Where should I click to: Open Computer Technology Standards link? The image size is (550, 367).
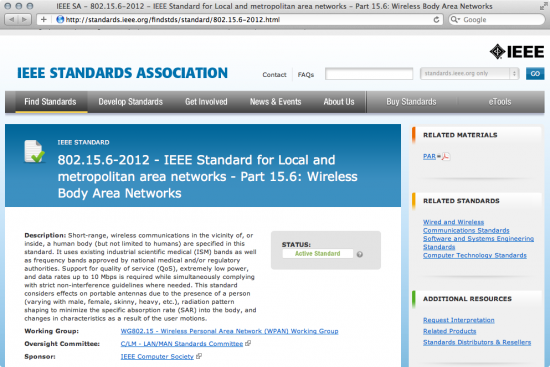tap(475, 255)
